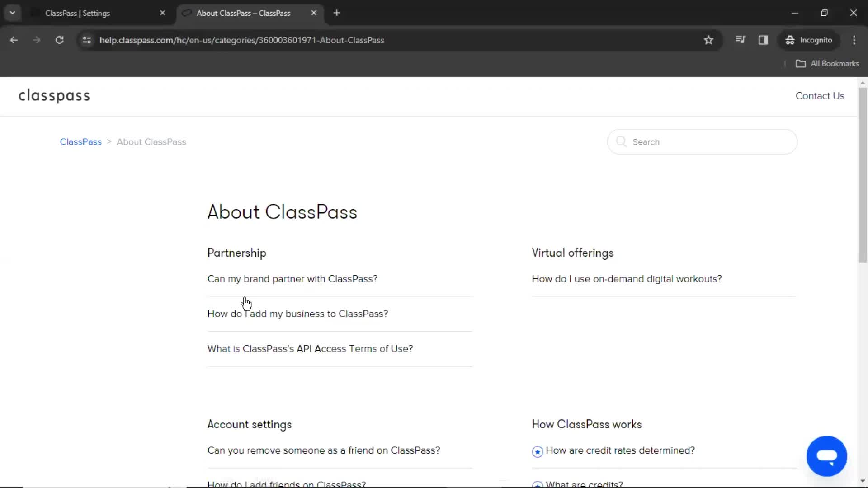Open Chrome three-dot menu

point(854,40)
